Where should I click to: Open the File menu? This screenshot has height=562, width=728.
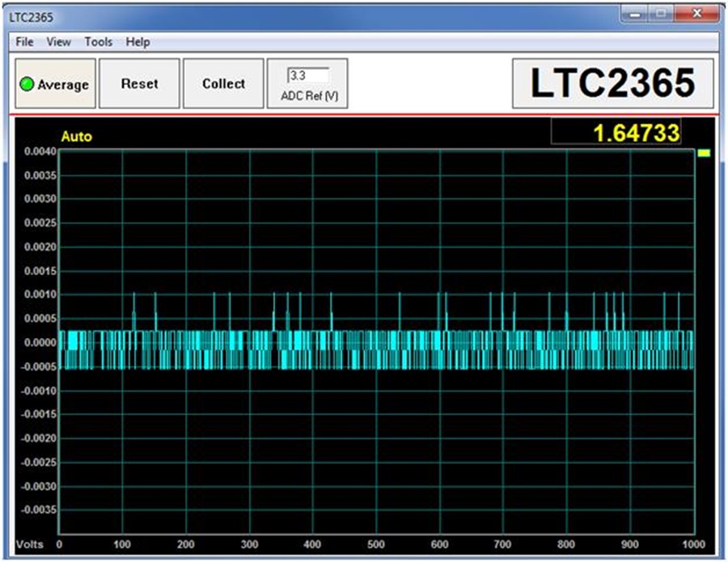[x=24, y=42]
